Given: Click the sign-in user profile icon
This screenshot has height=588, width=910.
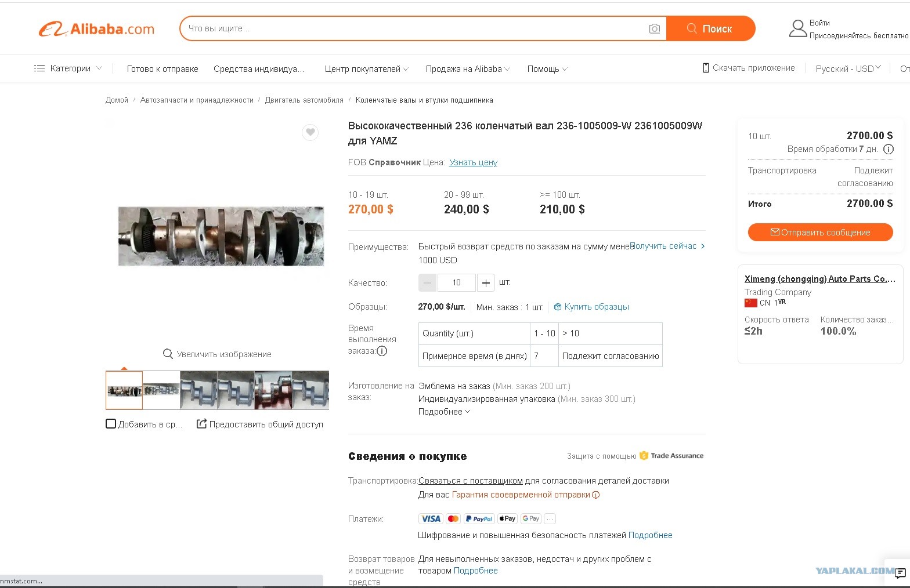Looking at the screenshot, I should click(798, 28).
